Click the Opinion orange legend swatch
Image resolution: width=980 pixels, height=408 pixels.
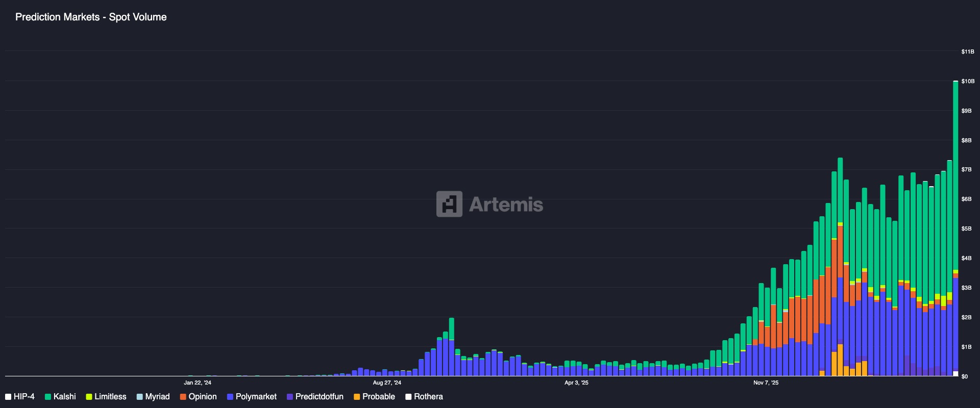point(183,397)
